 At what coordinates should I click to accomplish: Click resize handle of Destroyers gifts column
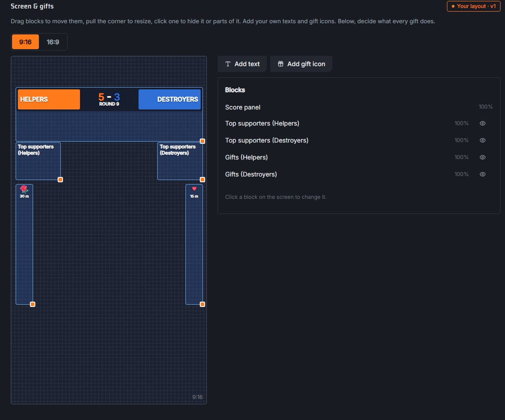pos(202,304)
